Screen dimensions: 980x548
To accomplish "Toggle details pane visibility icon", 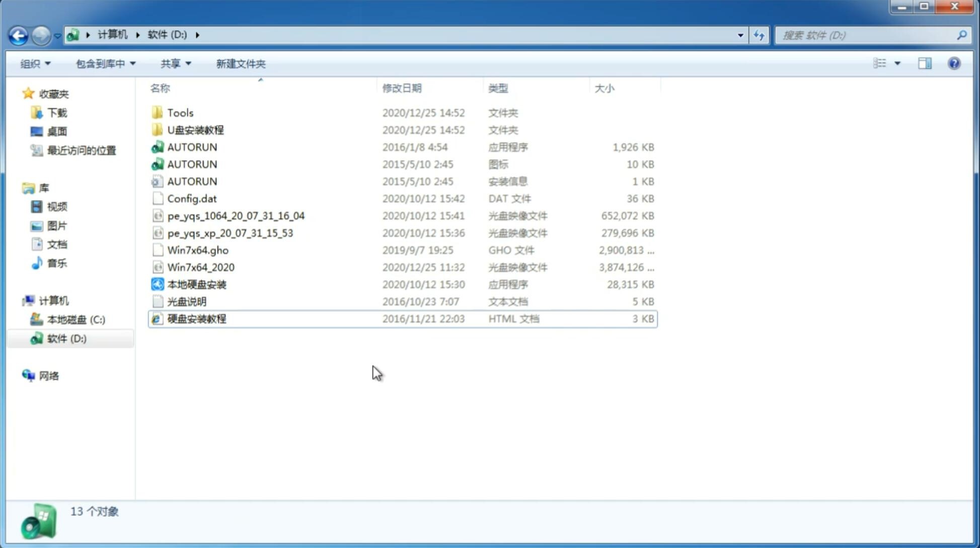I will click(x=925, y=62).
